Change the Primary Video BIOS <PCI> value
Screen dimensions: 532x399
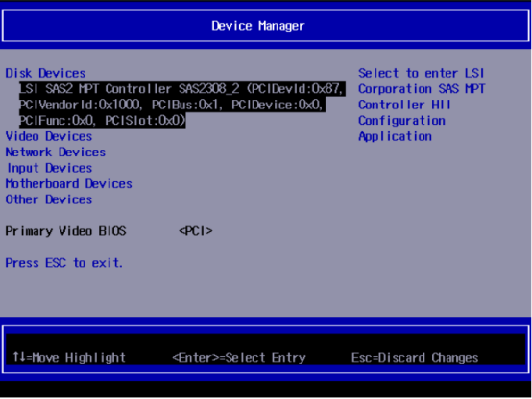pos(196,231)
